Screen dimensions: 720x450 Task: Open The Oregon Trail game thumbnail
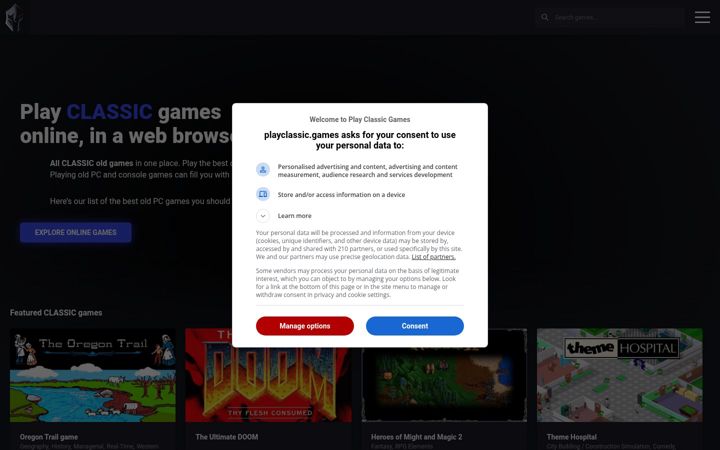pos(93,375)
